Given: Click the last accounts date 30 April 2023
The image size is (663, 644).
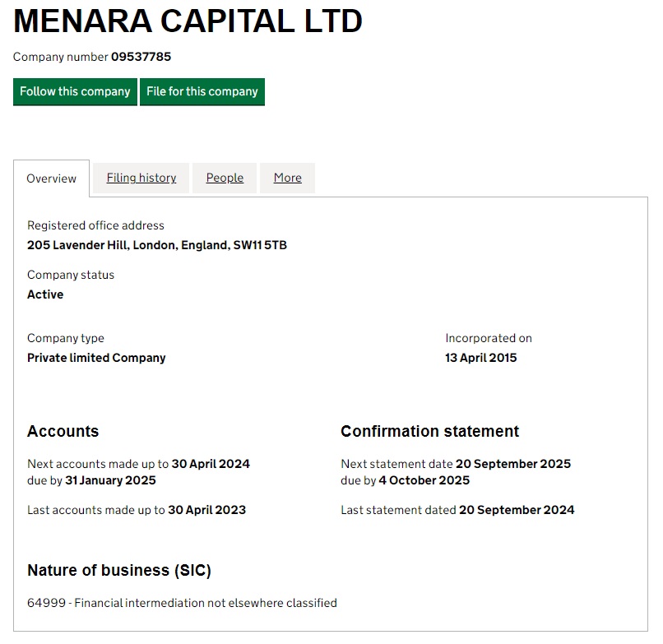Looking at the screenshot, I should point(206,510).
